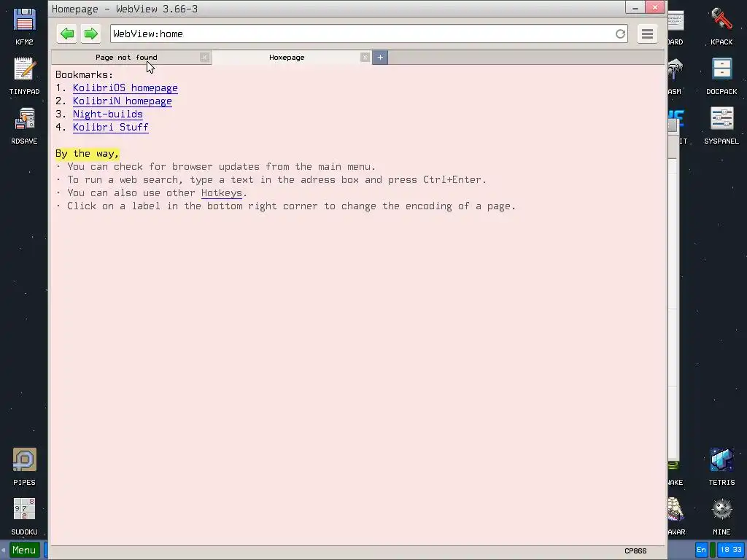The width and height of the screenshot is (747, 560).
Task: Open the WebView hamburger main menu
Action: (647, 34)
